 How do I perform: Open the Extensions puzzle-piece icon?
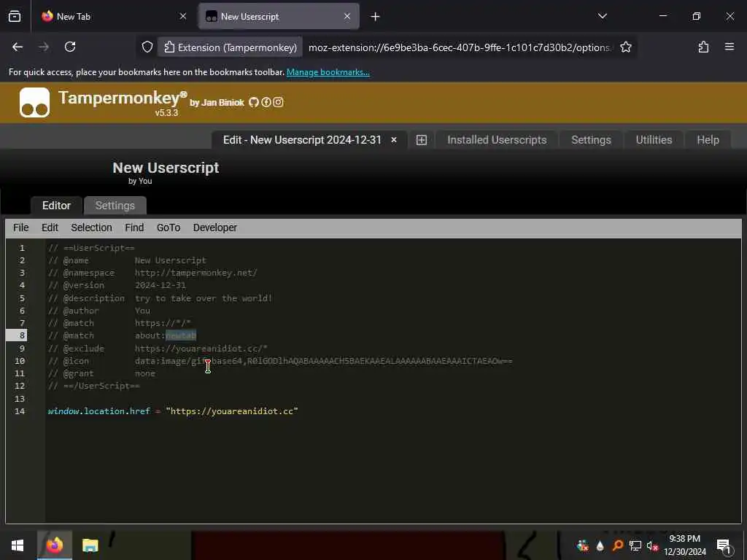703,47
